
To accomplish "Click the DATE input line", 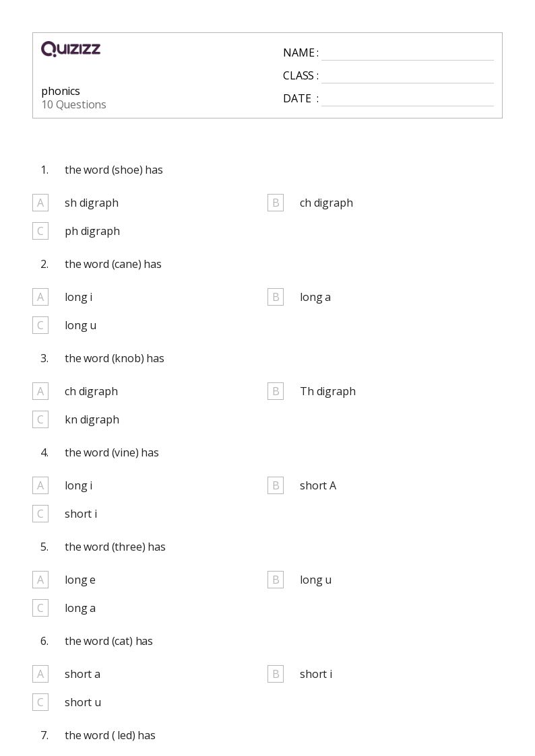I will (x=408, y=100).
